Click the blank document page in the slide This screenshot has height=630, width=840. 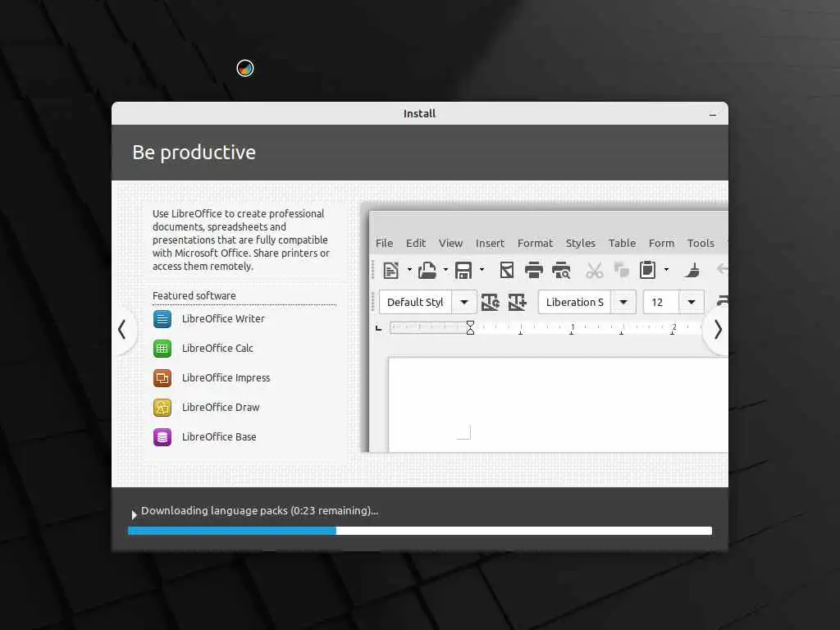(x=558, y=405)
